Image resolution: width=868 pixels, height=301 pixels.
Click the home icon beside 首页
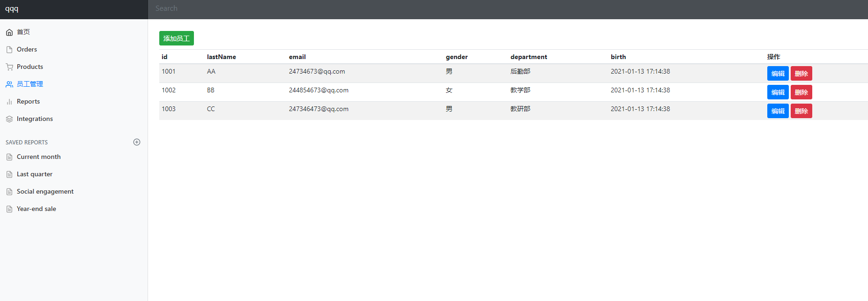[x=9, y=32]
